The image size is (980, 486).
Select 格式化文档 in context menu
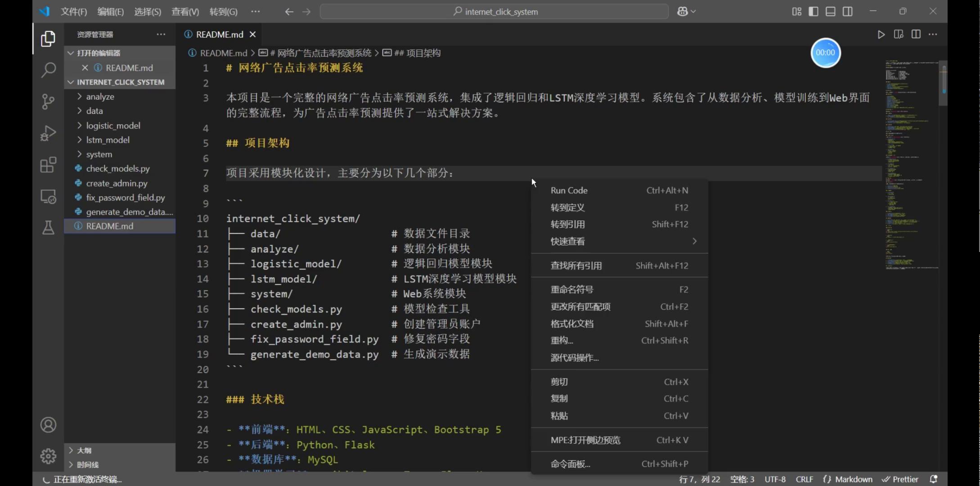[620, 324]
